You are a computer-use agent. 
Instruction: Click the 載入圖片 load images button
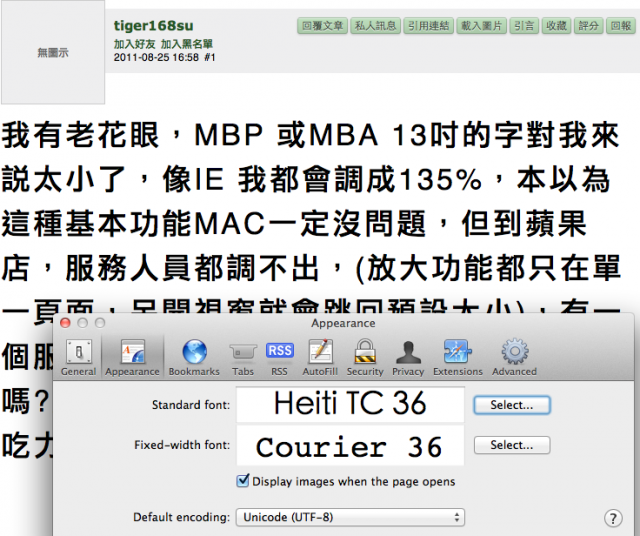pyautogui.click(x=482, y=26)
